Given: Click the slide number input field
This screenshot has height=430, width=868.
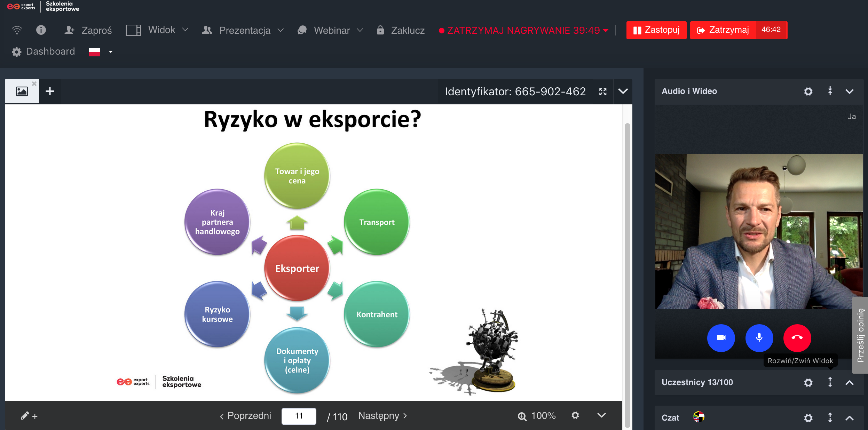Looking at the screenshot, I should point(299,416).
